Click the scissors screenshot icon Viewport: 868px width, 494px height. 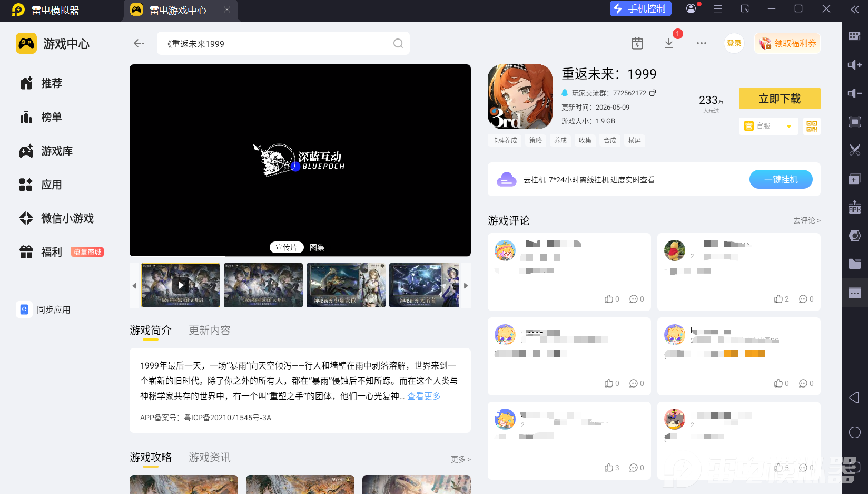point(855,150)
